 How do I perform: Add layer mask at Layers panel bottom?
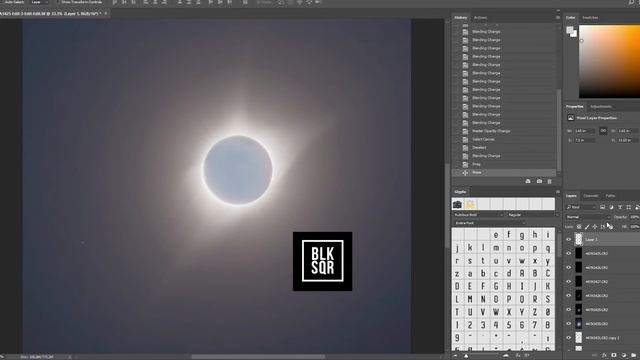[x=614, y=356]
